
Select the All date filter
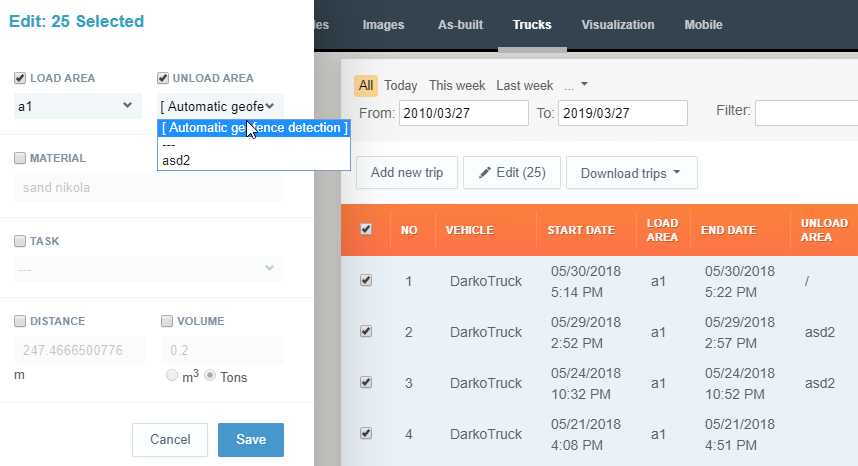click(366, 86)
